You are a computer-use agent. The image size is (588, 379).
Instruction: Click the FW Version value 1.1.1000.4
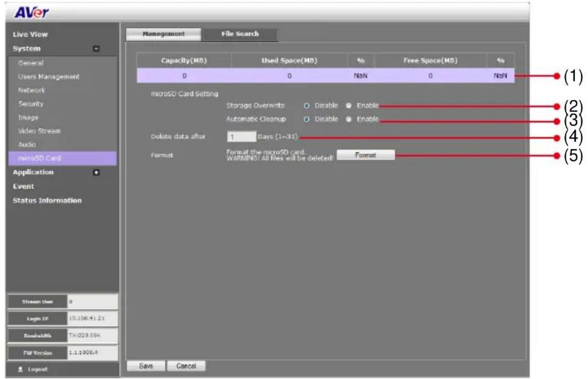click(x=93, y=353)
